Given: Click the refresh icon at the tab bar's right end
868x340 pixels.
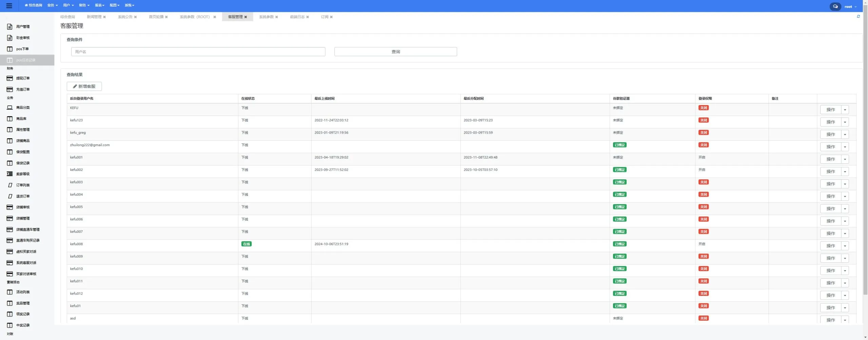Looking at the screenshot, I should click(x=858, y=16).
